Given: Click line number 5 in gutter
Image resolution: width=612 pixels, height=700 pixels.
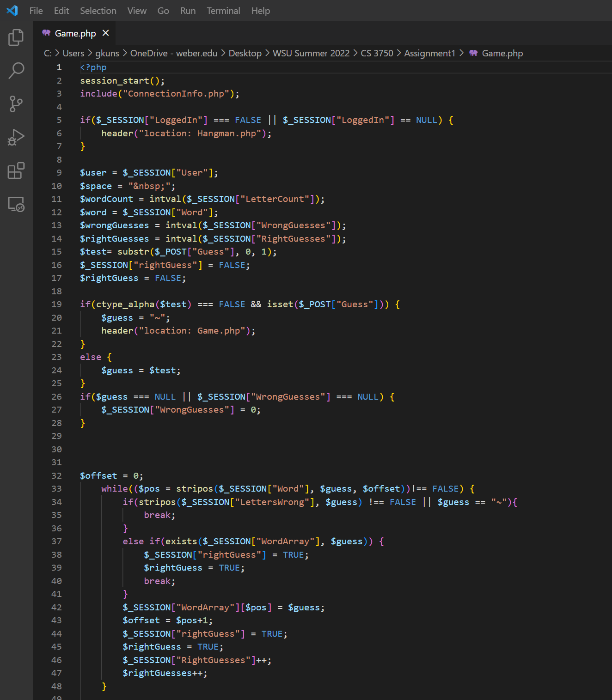Looking at the screenshot, I should (x=59, y=120).
